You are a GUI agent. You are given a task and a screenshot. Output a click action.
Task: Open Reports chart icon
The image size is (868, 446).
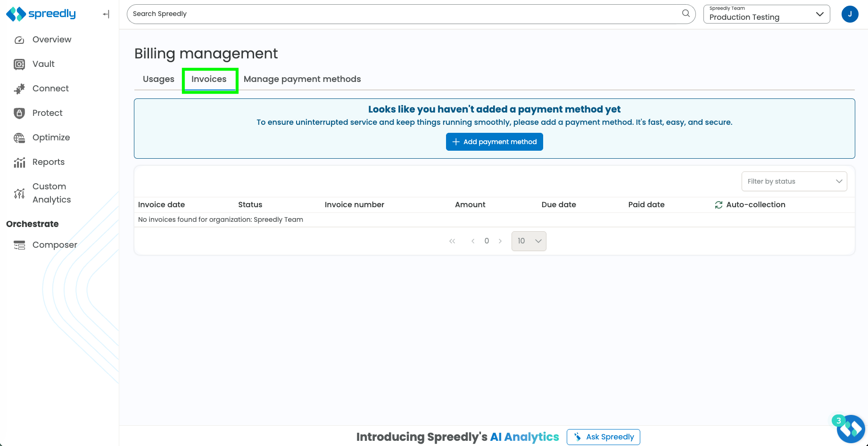pyautogui.click(x=19, y=162)
